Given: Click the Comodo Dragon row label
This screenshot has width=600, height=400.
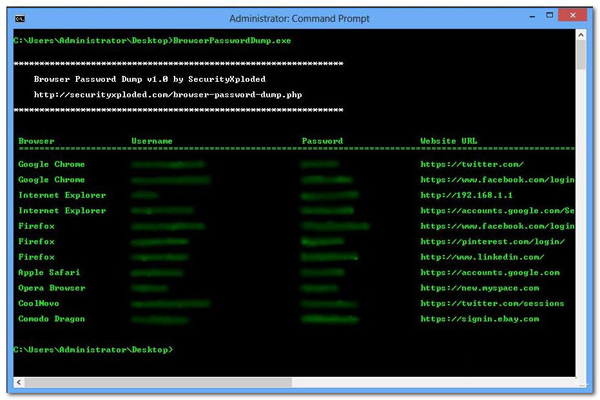Looking at the screenshot, I should pyautogui.click(x=52, y=319).
